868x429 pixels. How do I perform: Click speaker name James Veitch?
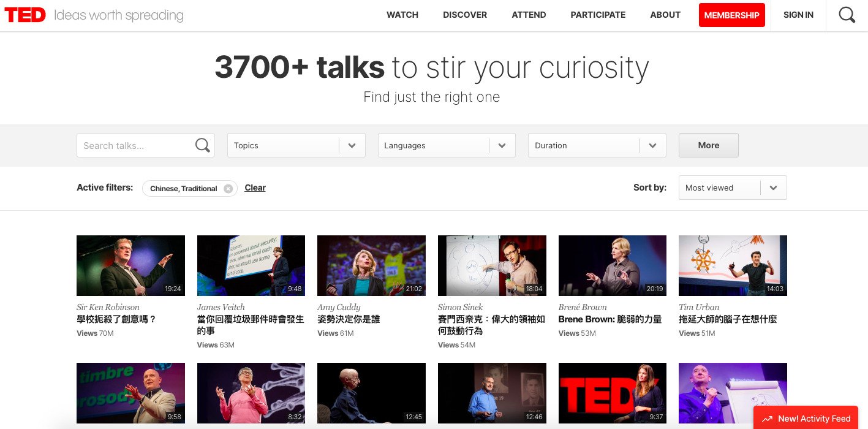(221, 307)
